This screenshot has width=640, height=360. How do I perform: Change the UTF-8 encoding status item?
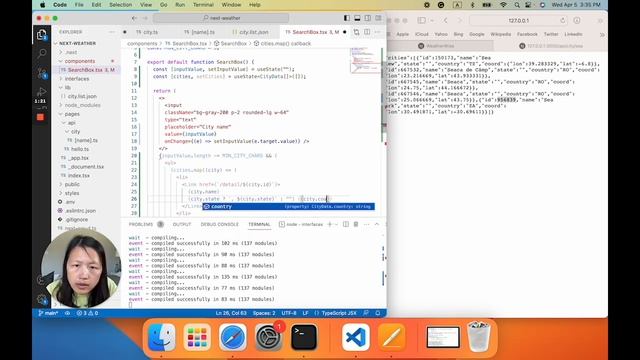click(x=289, y=313)
